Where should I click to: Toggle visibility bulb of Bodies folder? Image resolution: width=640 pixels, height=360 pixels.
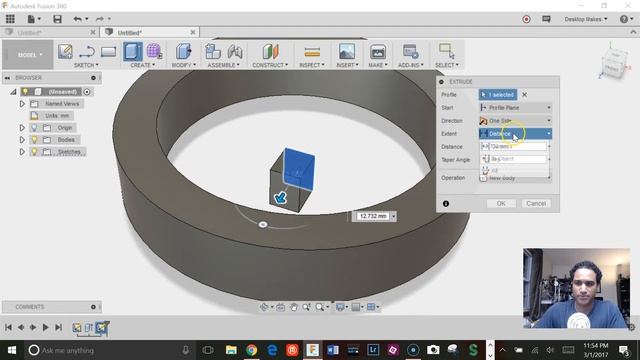tap(34, 140)
